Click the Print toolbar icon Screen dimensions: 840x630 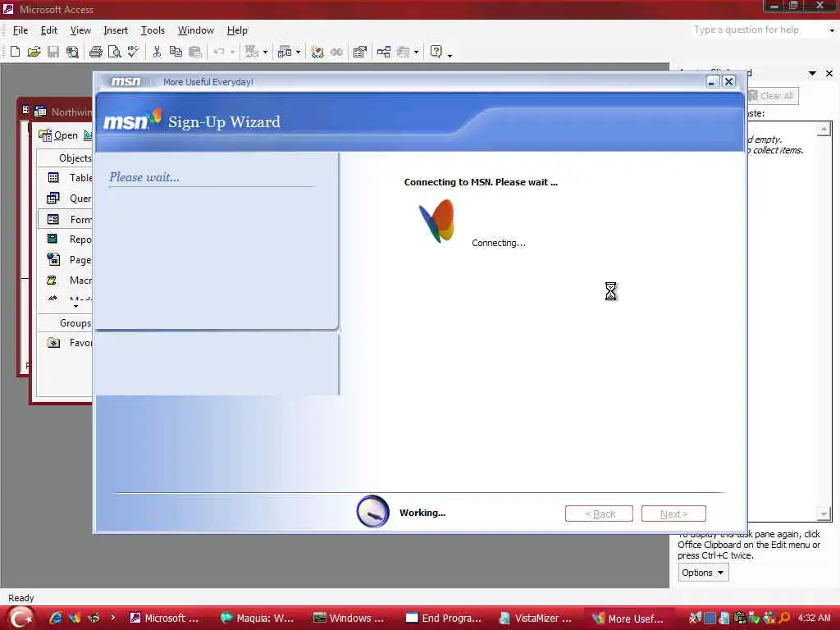pyautogui.click(x=96, y=52)
